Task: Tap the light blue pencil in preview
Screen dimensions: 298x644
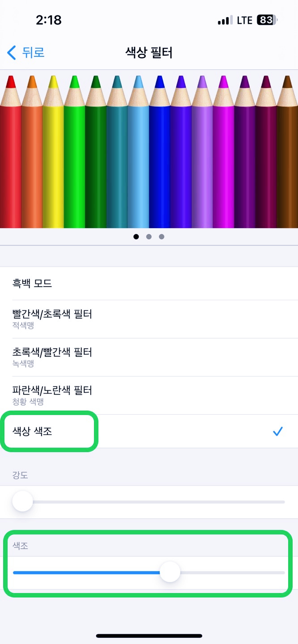Action: click(x=138, y=152)
